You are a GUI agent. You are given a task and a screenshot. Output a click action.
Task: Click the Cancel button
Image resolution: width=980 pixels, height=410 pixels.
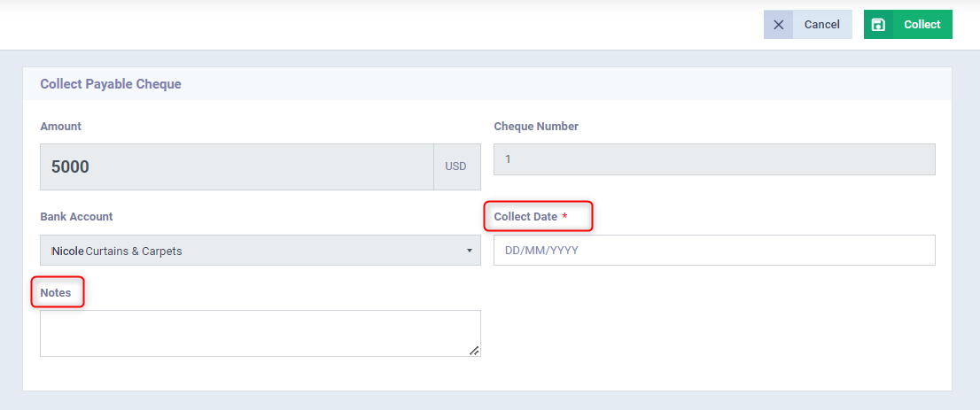(808, 25)
